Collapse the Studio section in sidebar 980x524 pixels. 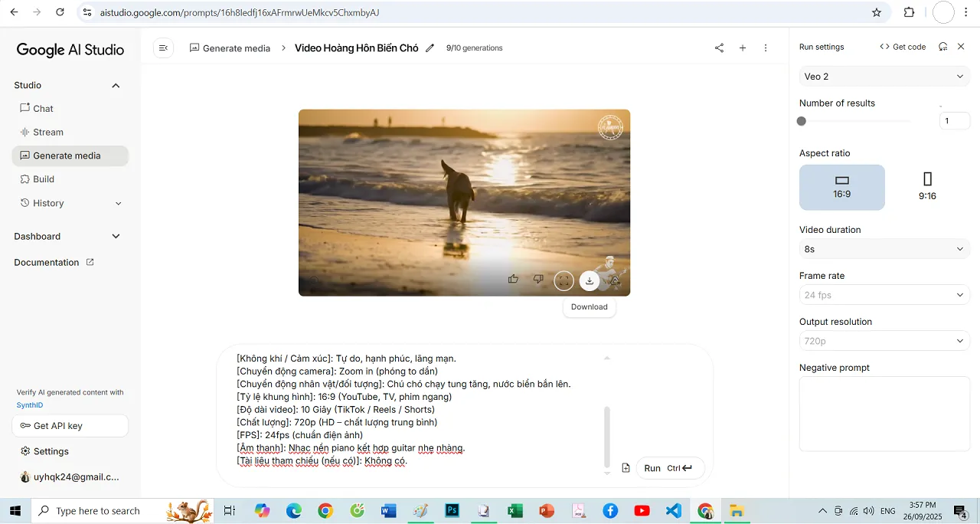coord(115,85)
